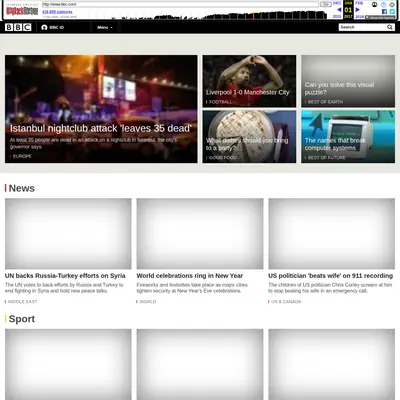Open the FOOTBALL section tag
Screen dimensions: 400x400
pyautogui.click(x=220, y=102)
